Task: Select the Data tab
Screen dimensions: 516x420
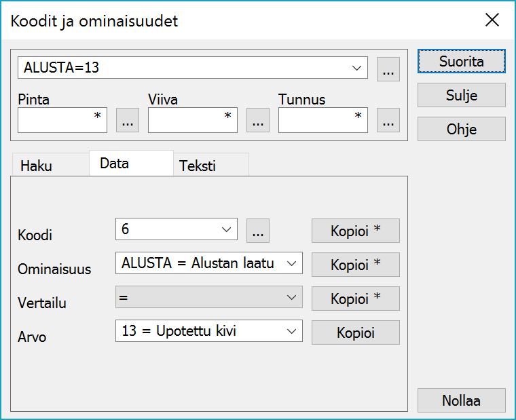Action: [x=114, y=164]
